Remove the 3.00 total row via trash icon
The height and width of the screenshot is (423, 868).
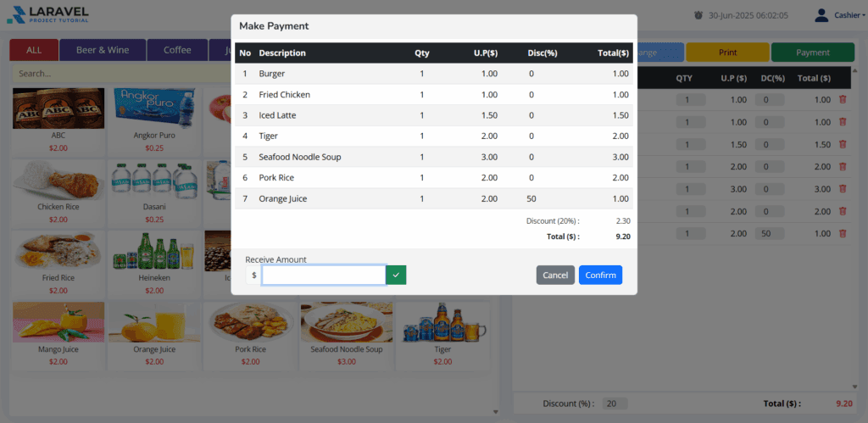coord(843,188)
